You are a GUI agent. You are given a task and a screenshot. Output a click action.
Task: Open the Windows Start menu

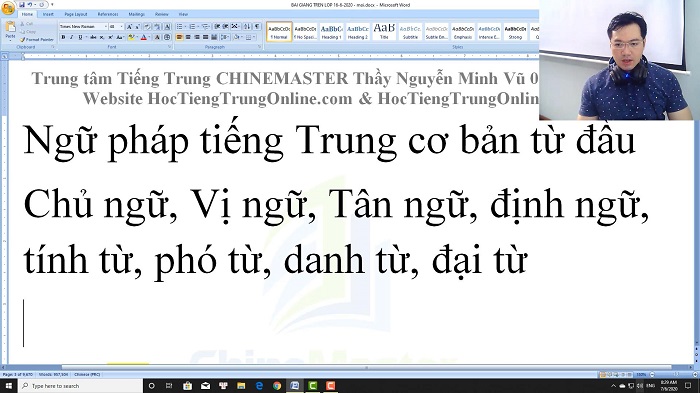click(8, 386)
